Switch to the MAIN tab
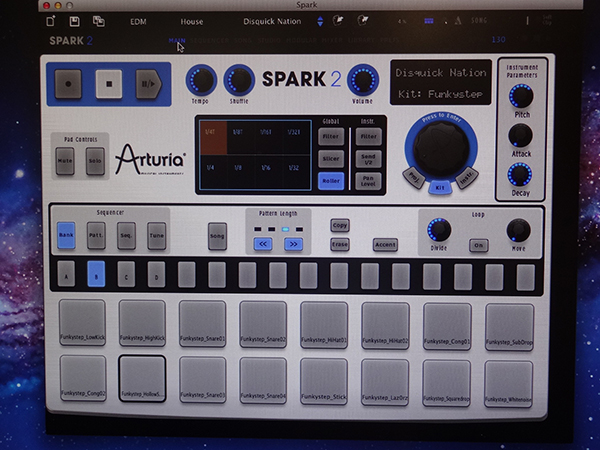Viewport: 600px width, 450px height. pyautogui.click(x=177, y=40)
